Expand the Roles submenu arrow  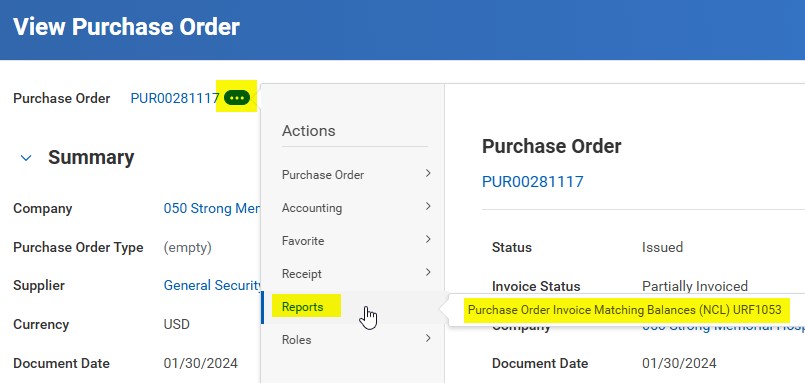[428, 338]
